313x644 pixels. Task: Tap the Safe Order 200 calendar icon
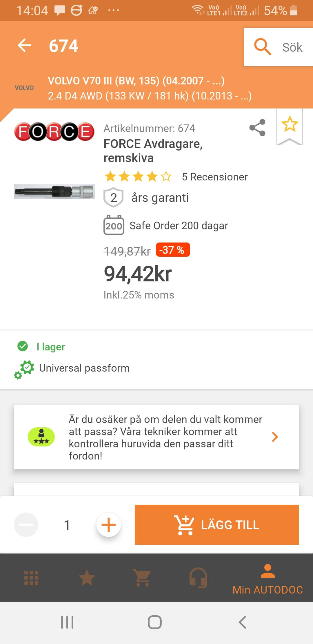114,225
